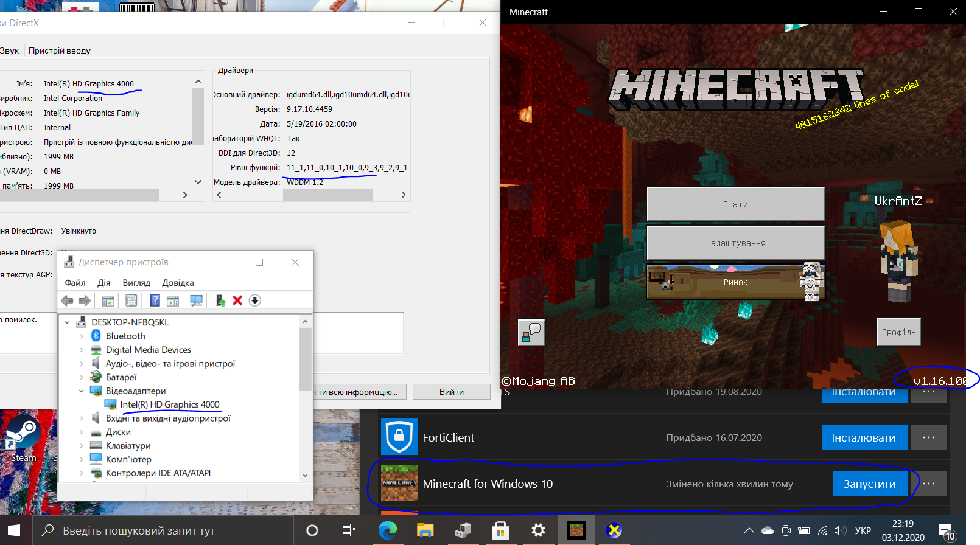Switch to Minecraft on the taskbar

(x=576, y=530)
